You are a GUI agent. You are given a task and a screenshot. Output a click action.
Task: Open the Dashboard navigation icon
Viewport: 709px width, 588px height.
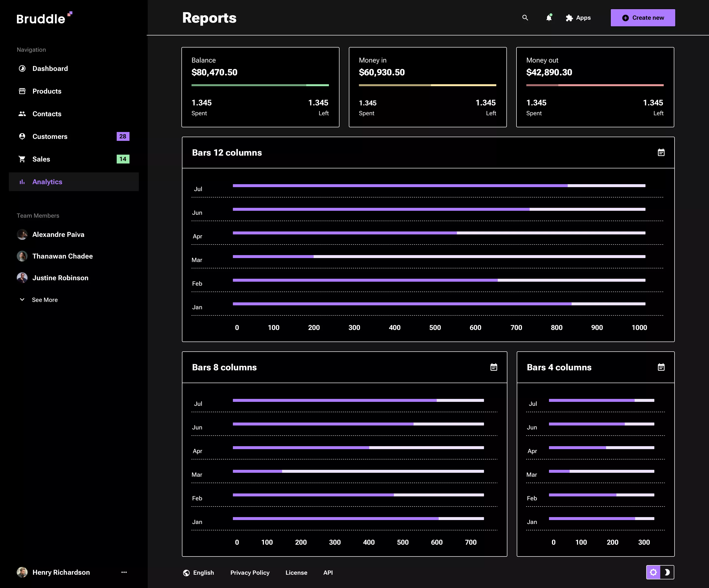[x=22, y=68]
